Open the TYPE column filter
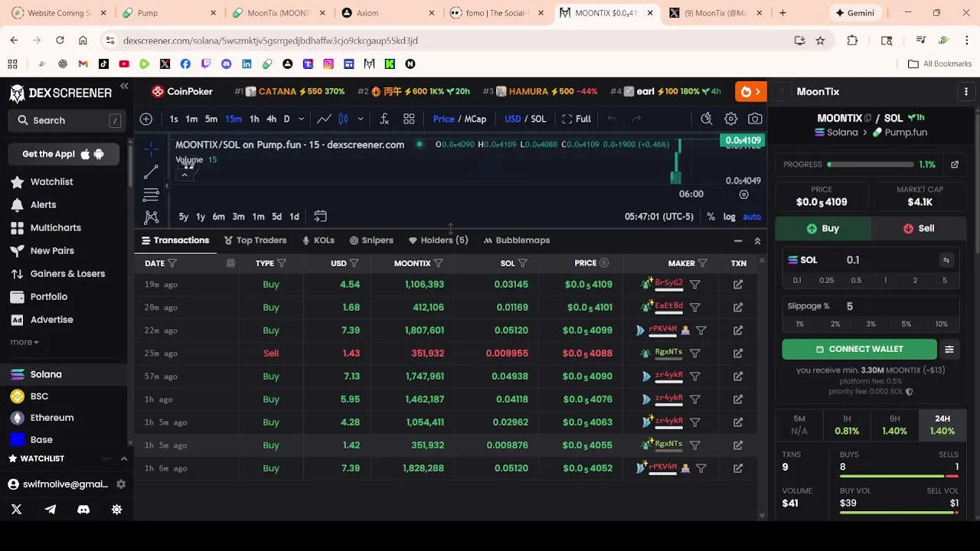980x551 pixels. [x=281, y=263]
